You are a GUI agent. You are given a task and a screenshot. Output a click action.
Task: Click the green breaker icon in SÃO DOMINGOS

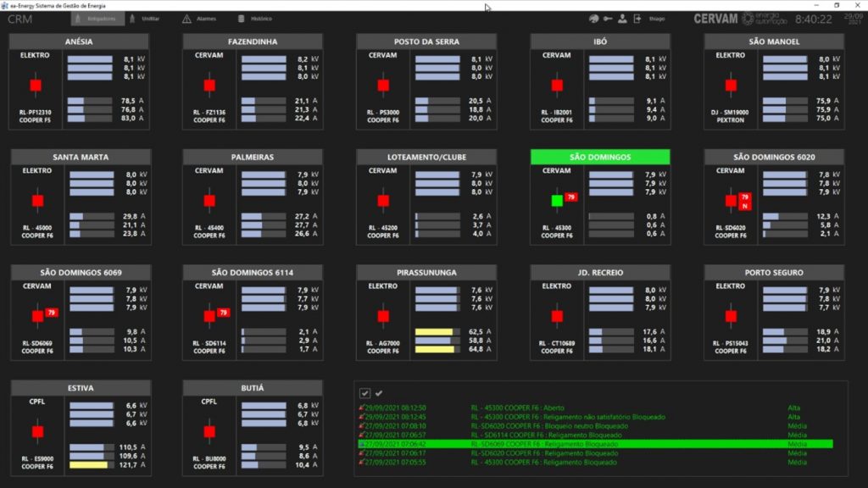click(x=558, y=202)
